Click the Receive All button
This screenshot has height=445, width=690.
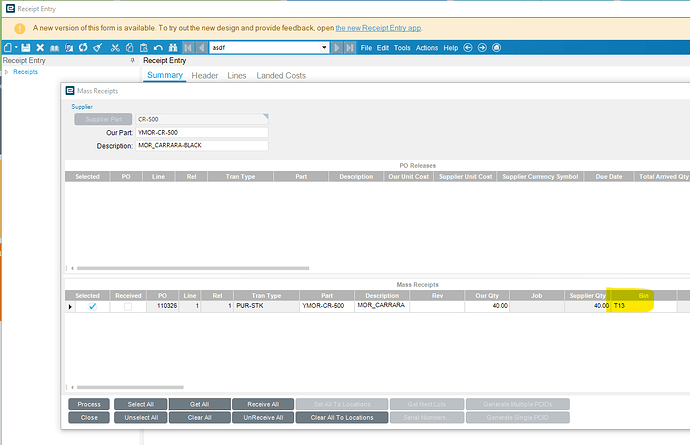click(263, 404)
